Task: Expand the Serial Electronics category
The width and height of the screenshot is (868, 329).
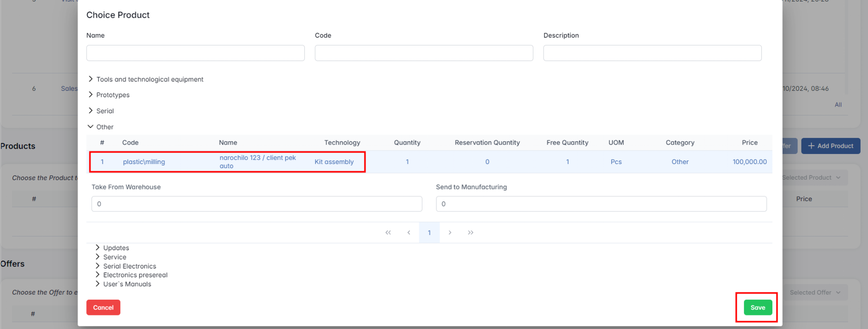Action: point(98,266)
